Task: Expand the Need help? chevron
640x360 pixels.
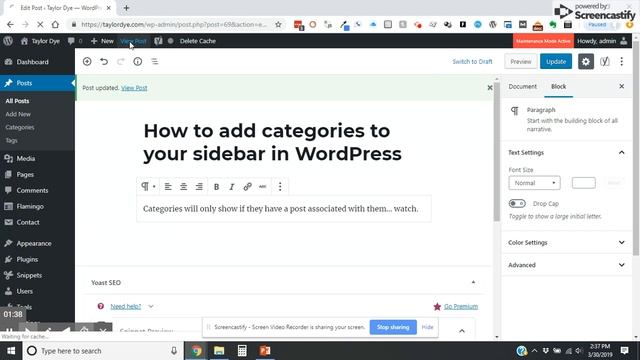Action: [151, 306]
